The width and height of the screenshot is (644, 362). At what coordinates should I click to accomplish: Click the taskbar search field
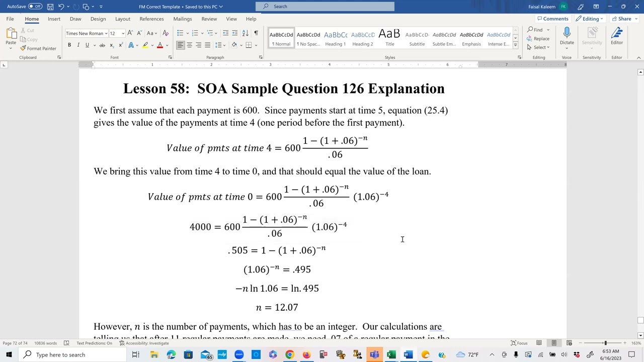pyautogui.click(x=73, y=354)
